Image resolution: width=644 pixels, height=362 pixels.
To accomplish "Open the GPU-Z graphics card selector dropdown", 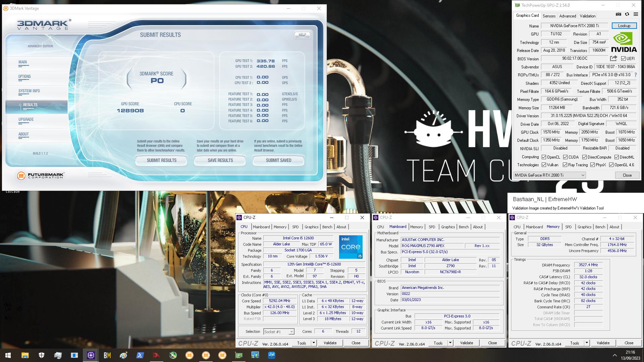I will tap(549, 175).
